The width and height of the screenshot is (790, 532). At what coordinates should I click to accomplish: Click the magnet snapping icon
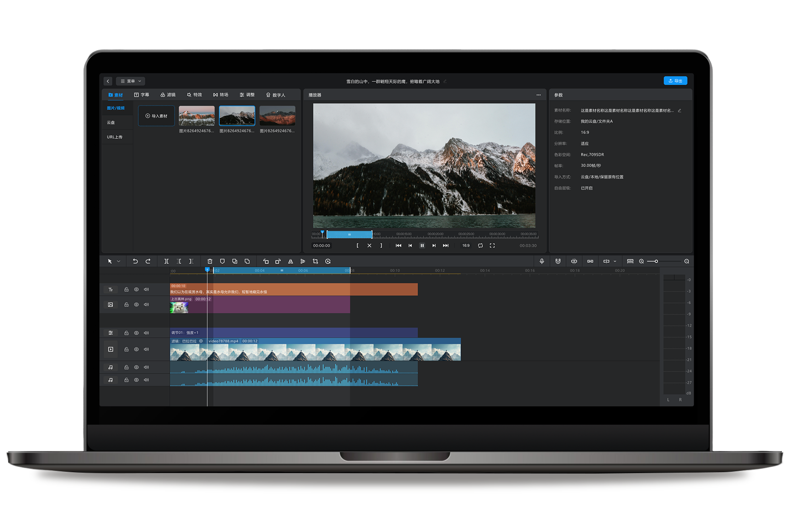pos(558,261)
